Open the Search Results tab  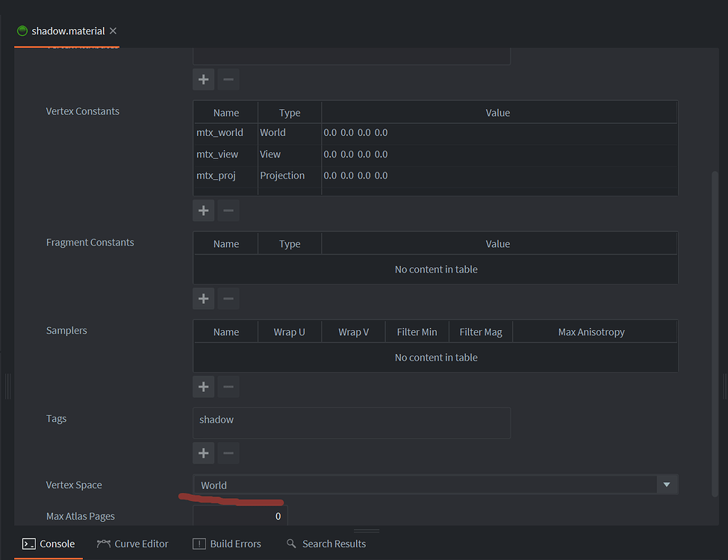pos(326,544)
